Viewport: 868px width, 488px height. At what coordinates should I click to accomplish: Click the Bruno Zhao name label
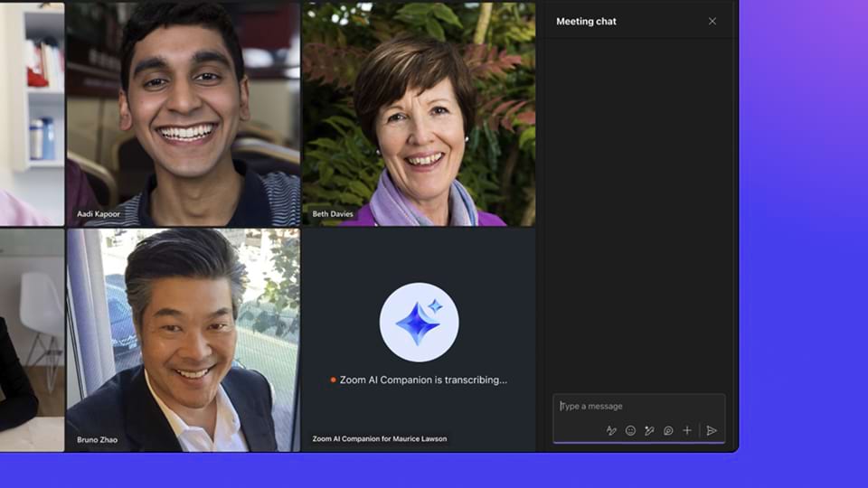(x=99, y=439)
